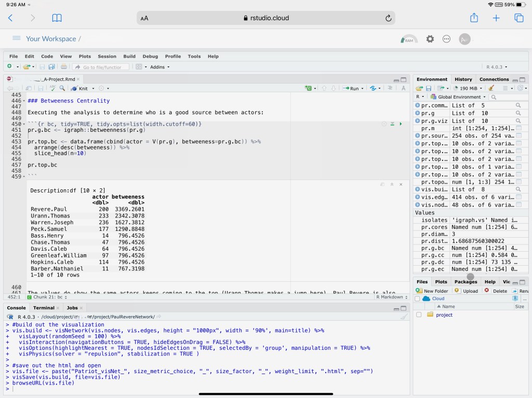This screenshot has height=398, width=532.
Task: Check the project folder checkbox
Action: tap(419, 315)
